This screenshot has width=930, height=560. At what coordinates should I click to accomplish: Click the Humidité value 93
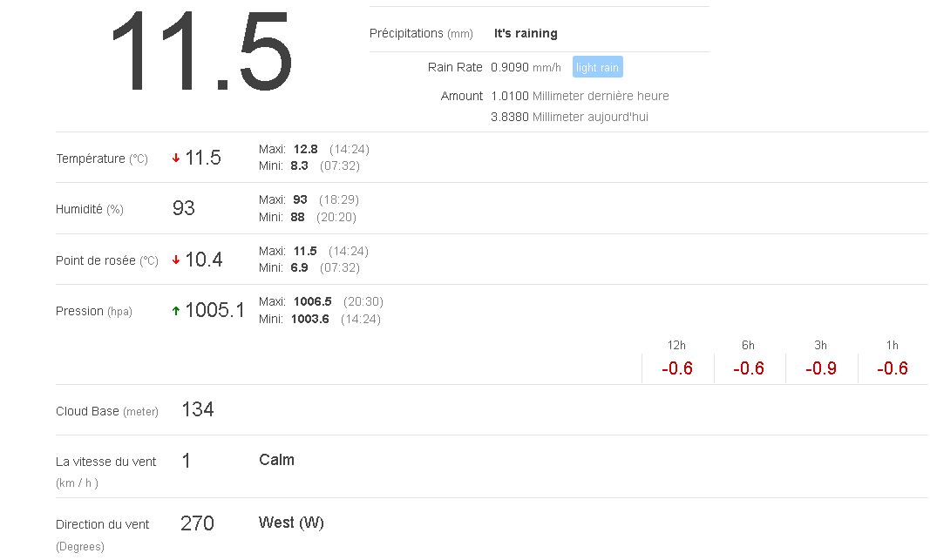pyautogui.click(x=184, y=208)
